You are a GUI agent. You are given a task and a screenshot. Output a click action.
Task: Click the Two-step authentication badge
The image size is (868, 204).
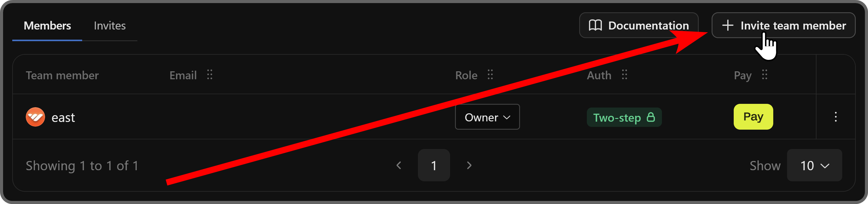(x=624, y=117)
